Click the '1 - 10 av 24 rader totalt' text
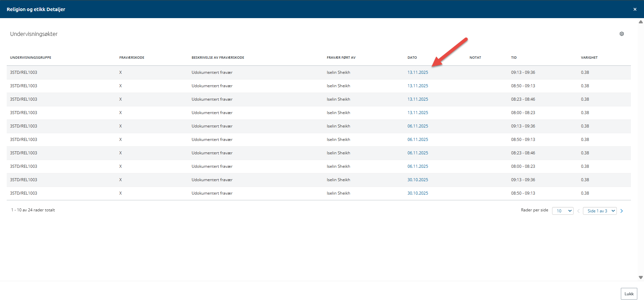The image size is (644, 306). coord(33,210)
